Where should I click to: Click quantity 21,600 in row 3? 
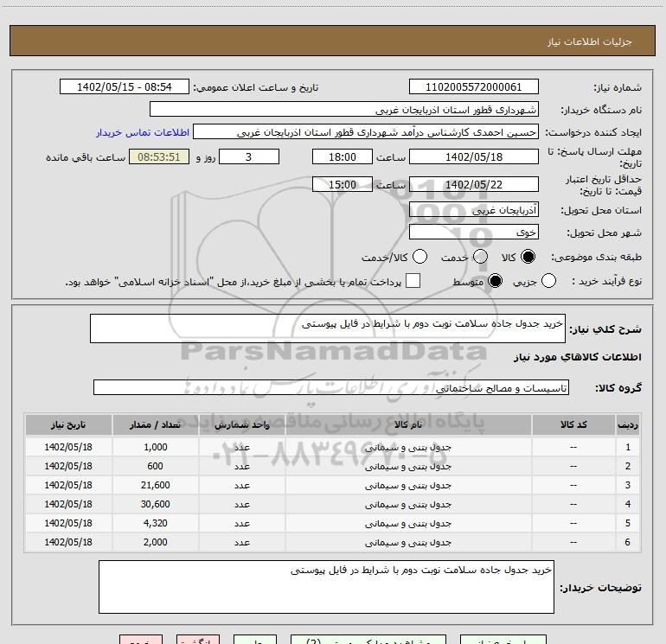point(156,485)
